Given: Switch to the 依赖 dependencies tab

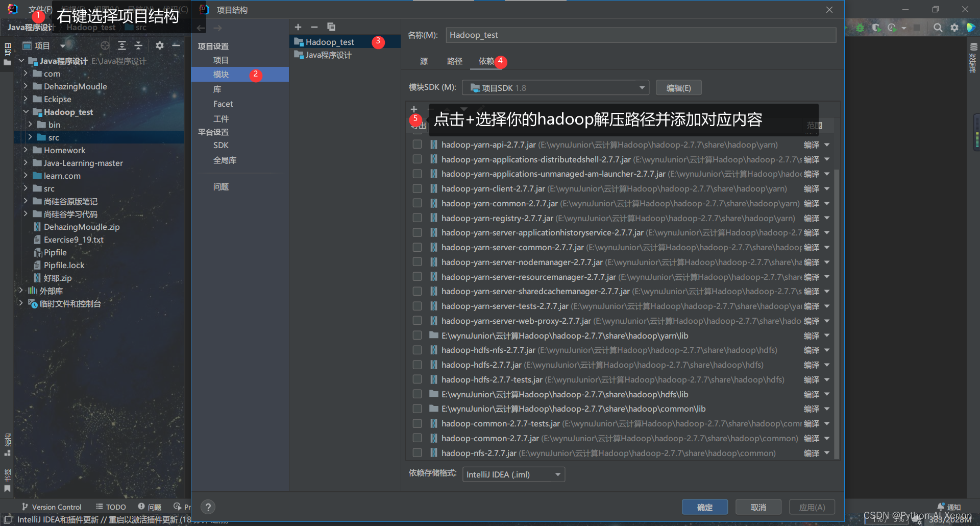Looking at the screenshot, I should coord(486,61).
